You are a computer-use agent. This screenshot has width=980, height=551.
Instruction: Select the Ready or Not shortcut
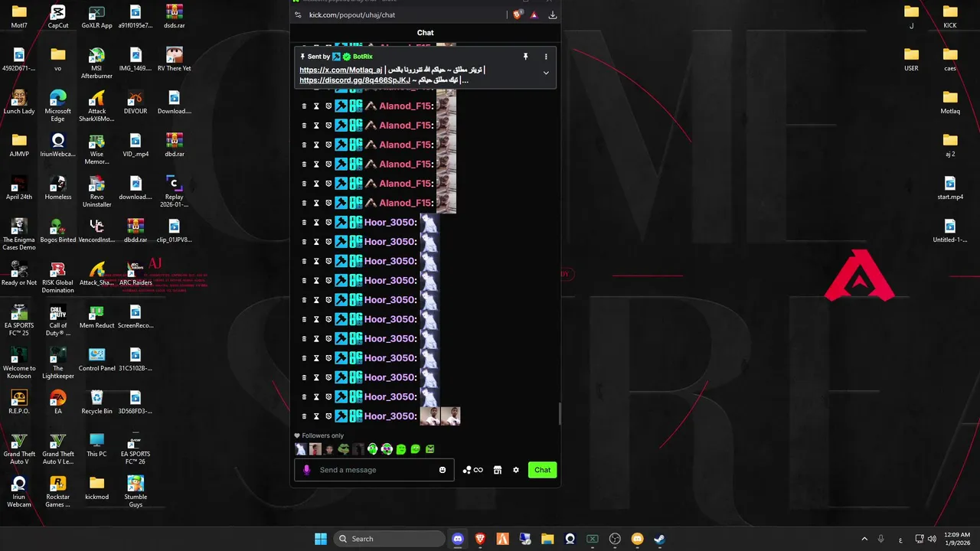click(19, 273)
